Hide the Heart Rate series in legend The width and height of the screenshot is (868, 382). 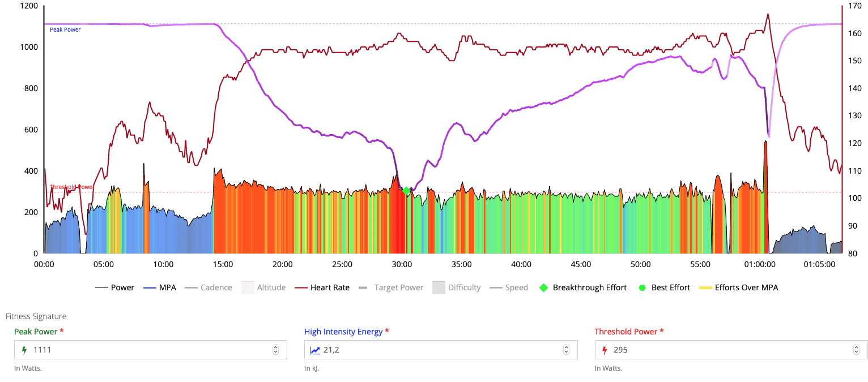322,287
